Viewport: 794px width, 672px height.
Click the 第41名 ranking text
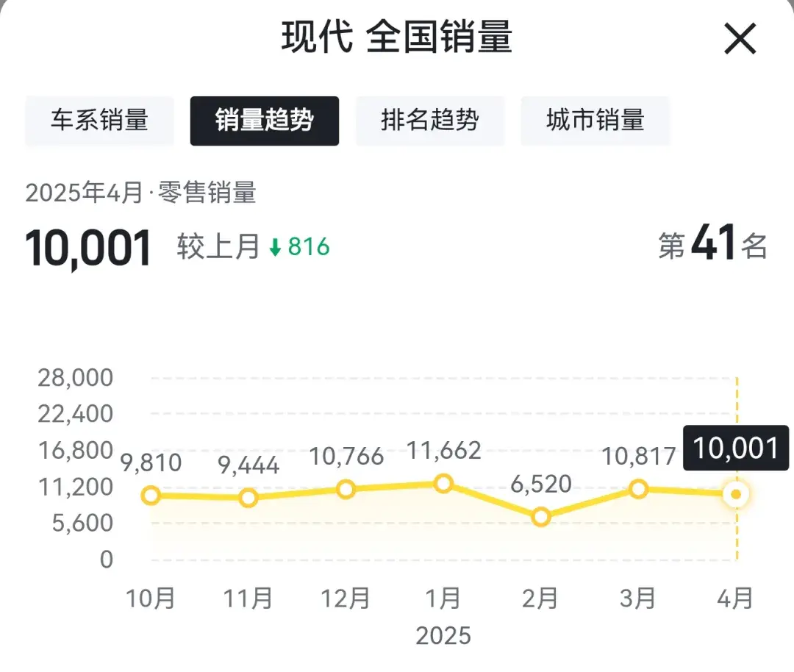pos(712,244)
